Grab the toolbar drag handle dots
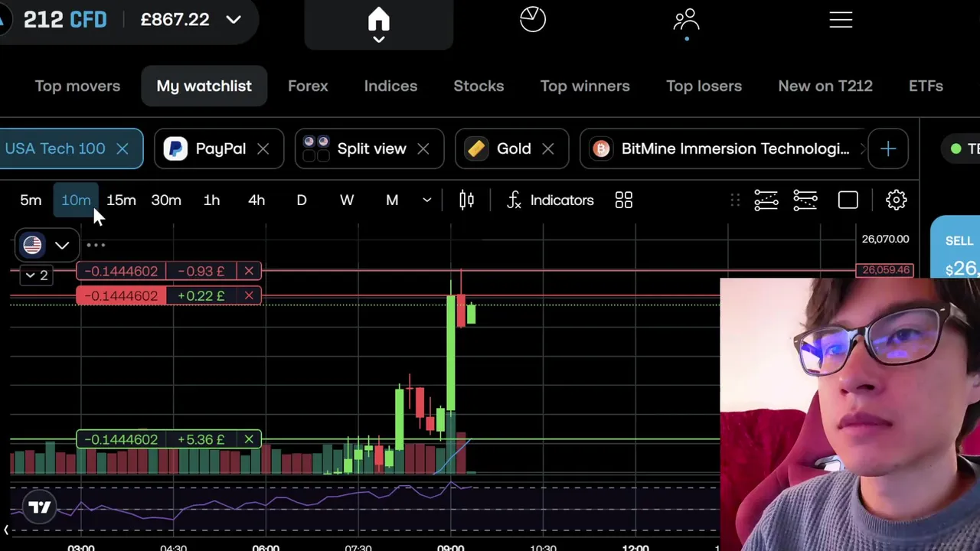This screenshot has width=980, height=551. click(x=735, y=201)
